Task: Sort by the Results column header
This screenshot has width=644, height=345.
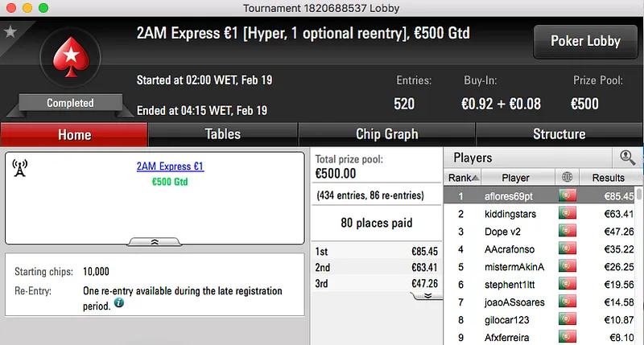Action: [608, 178]
